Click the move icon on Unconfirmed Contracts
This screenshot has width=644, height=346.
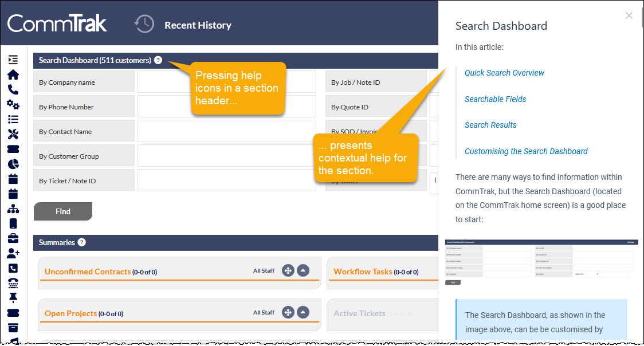tap(288, 271)
